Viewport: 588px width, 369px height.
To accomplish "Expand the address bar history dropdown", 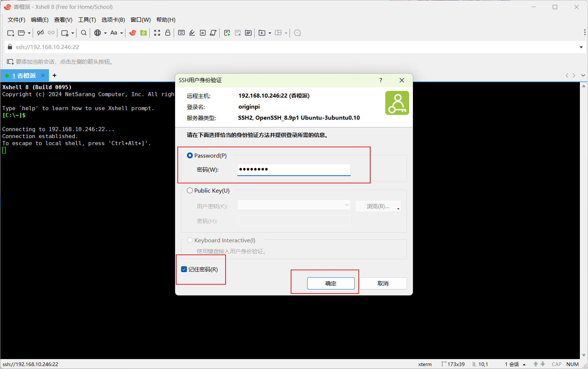I will tap(581, 47).
